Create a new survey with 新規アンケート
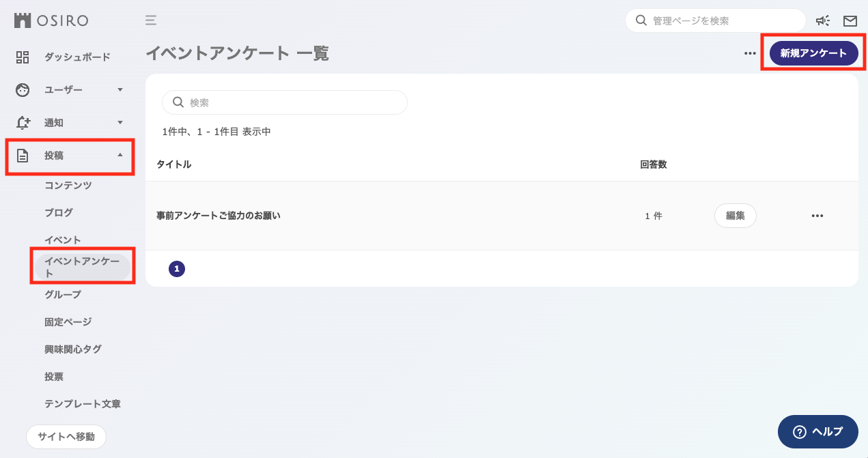Screen dimensions: 868x458 813,53
